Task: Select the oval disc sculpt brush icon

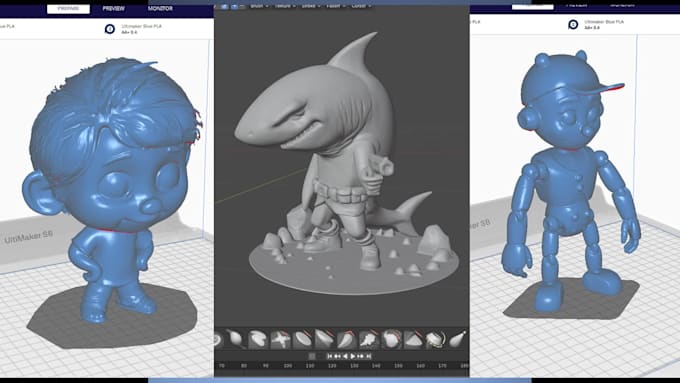Action: [x=303, y=339]
